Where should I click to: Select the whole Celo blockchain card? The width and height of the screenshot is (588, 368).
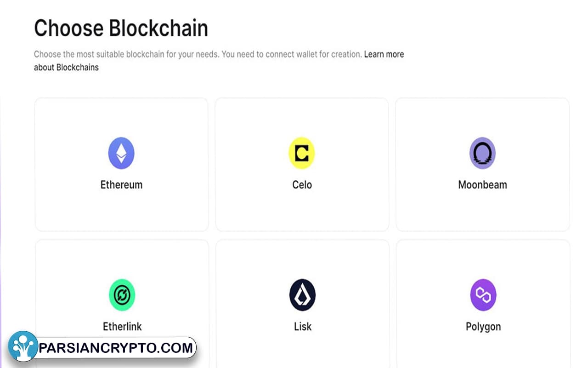point(302,164)
